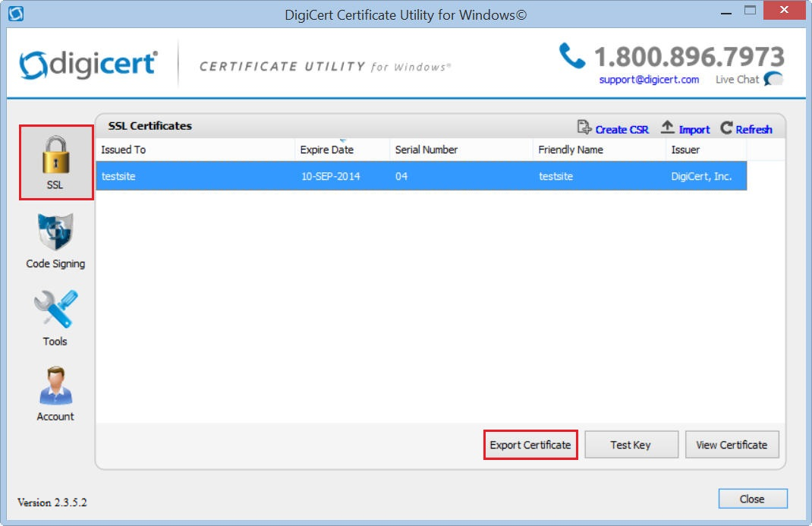
Task: Click the Refresh circular arrow icon
Action: pos(726,128)
